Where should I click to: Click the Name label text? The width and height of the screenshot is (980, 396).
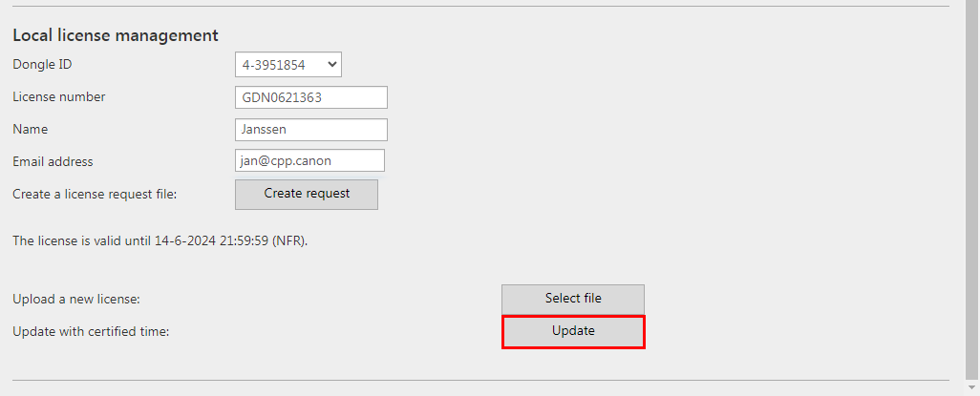click(x=30, y=130)
